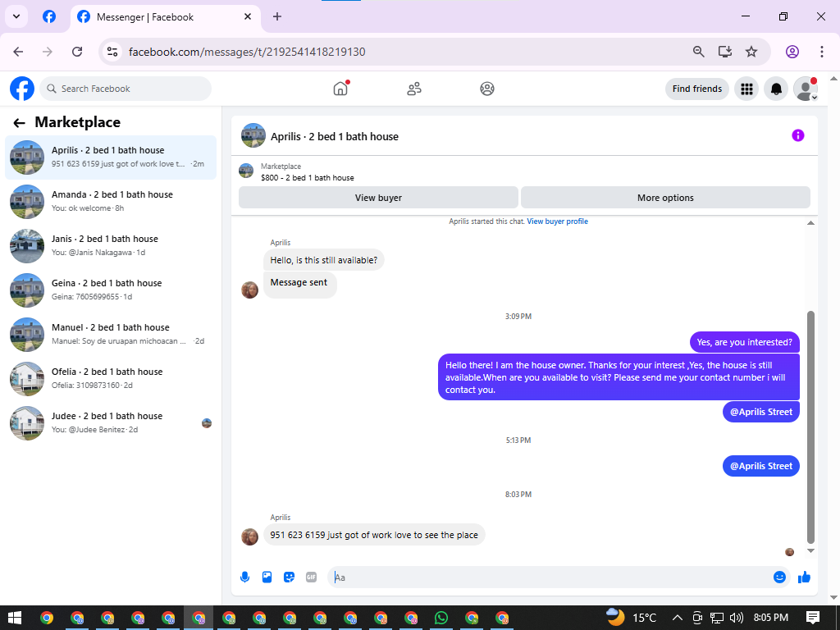Open the Groups icon in top navigation

click(487, 89)
